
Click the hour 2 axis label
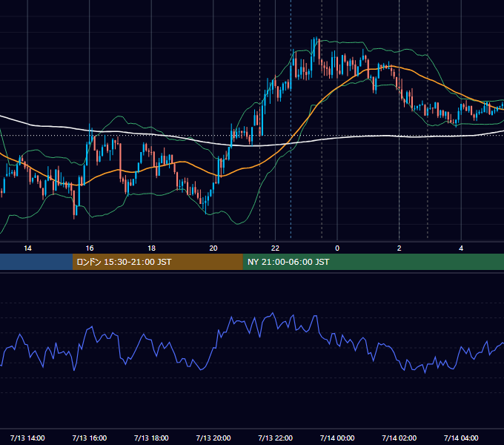399,248
